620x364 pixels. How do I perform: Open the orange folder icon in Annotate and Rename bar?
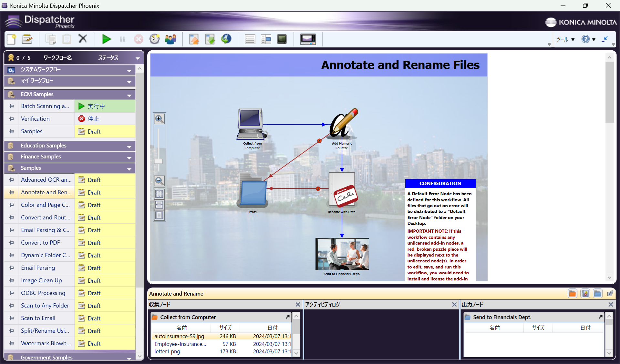(x=572, y=293)
